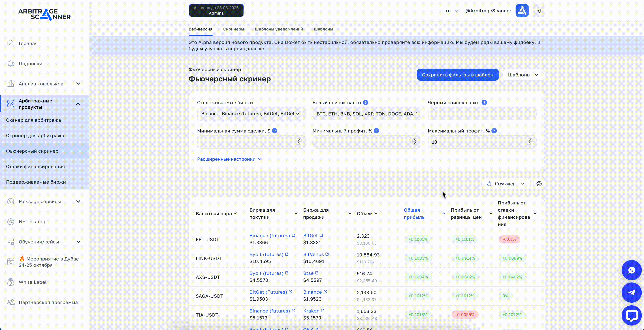Increment the Максимальный профит stepper
644x330 pixels.
click(530, 140)
